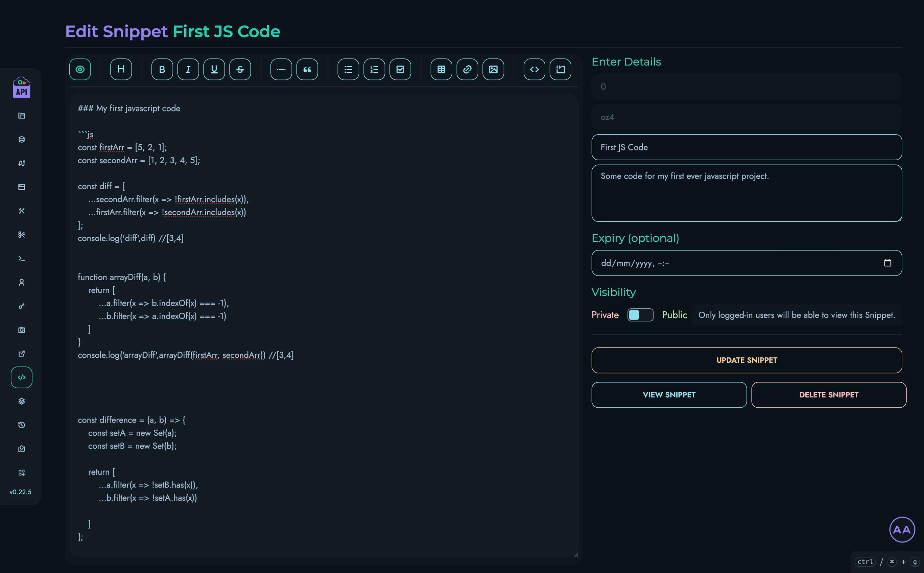Click the 'const difference = (a, b) => {' line
The image size is (924, 573).
click(132, 420)
